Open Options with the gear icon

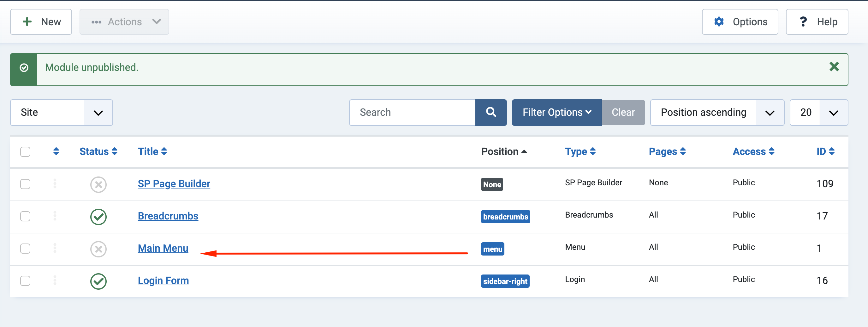point(740,22)
